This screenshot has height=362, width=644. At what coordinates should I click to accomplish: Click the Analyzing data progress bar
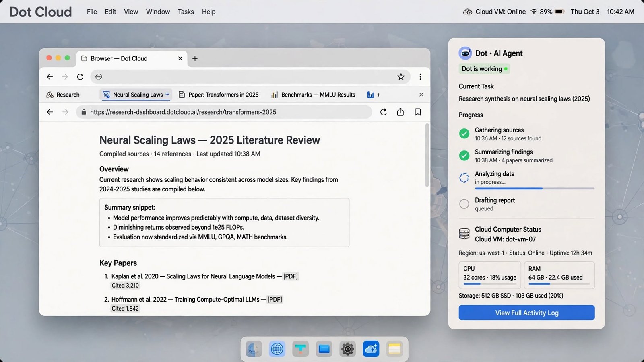coord(535,188)
